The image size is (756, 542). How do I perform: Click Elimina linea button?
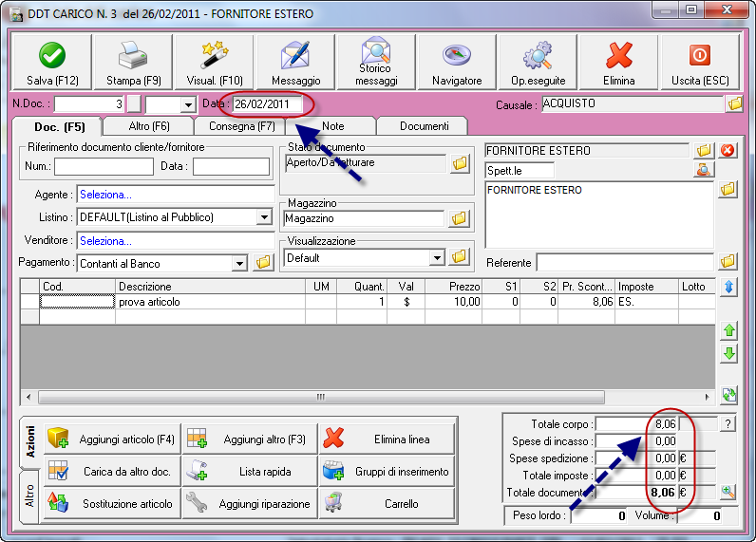(387, 439)
